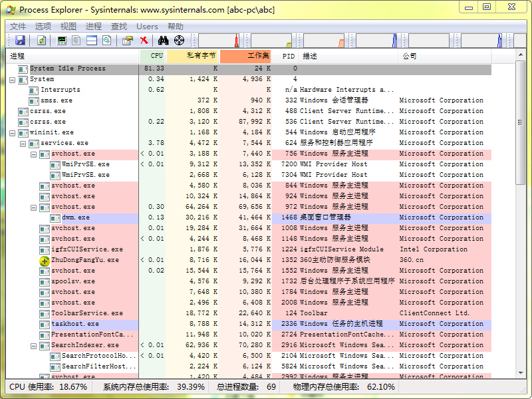Click the scrollbar down arrow
Screen dimensions: 532x399
pos(521,373)
